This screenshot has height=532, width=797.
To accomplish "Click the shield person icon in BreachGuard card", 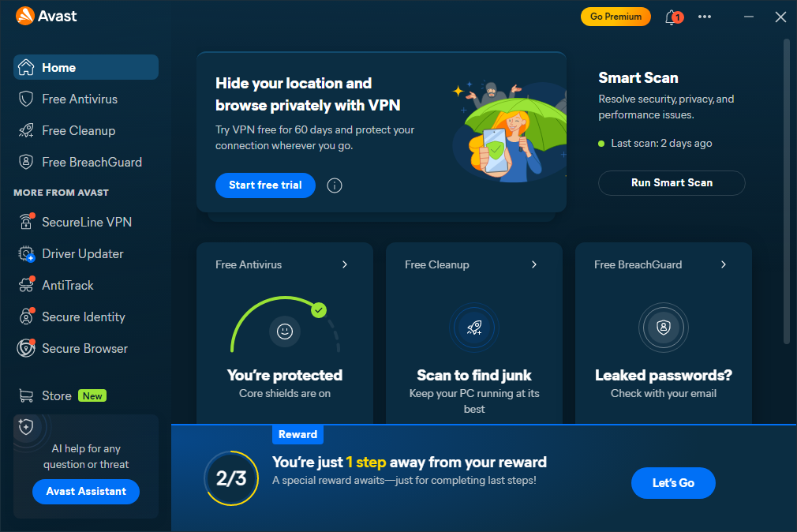I will point(664,328).
